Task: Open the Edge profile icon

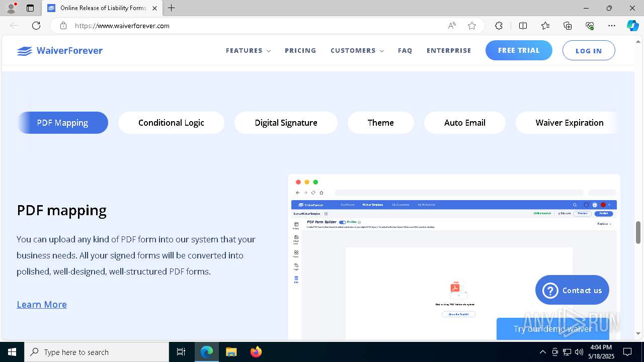Action: pos(11,8)
